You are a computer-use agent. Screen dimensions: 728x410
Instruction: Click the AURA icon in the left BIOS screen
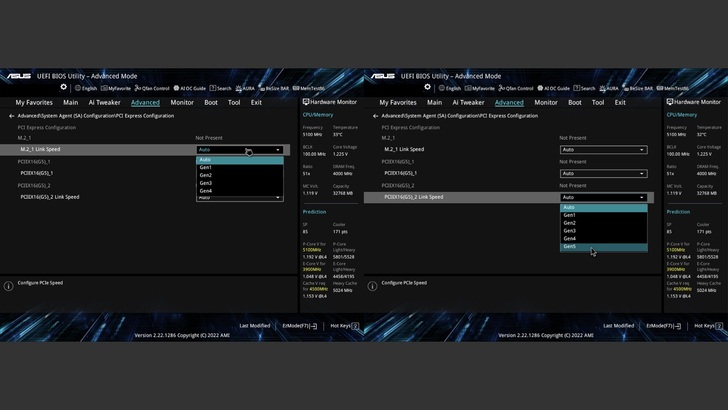tap(245, 88)
